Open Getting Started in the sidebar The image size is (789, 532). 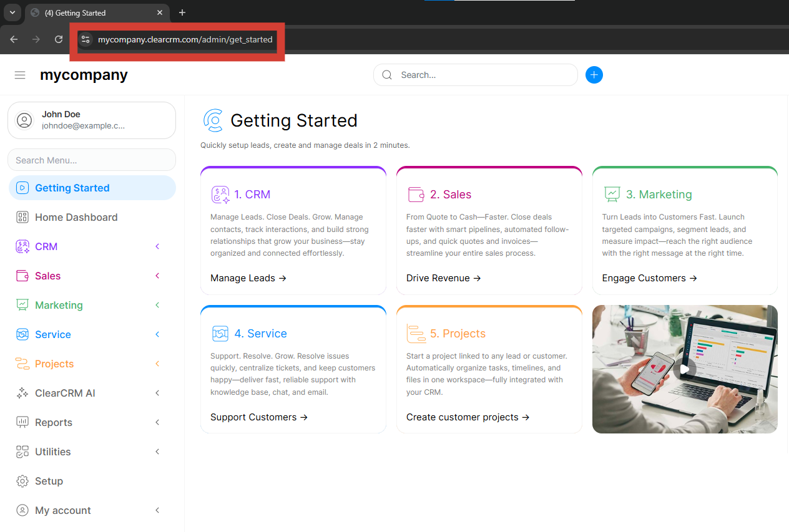pyautogui.click(x=92, y=188)
